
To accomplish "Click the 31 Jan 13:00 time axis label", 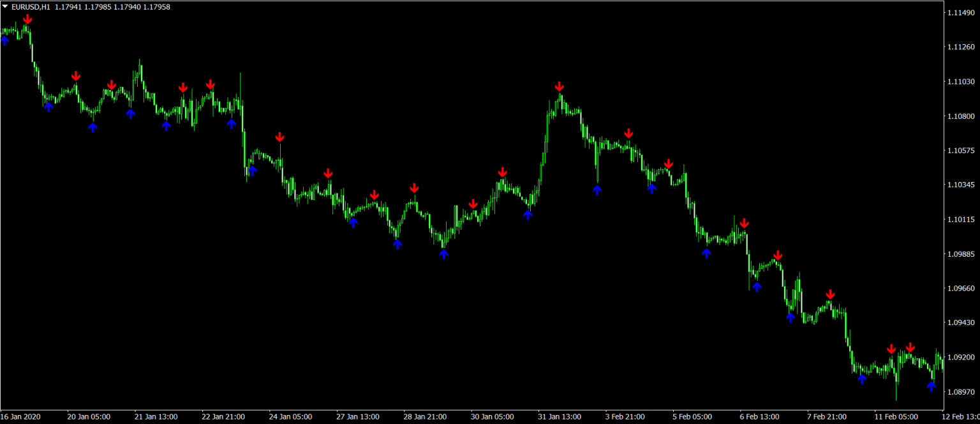I will (x=559, y=417).
